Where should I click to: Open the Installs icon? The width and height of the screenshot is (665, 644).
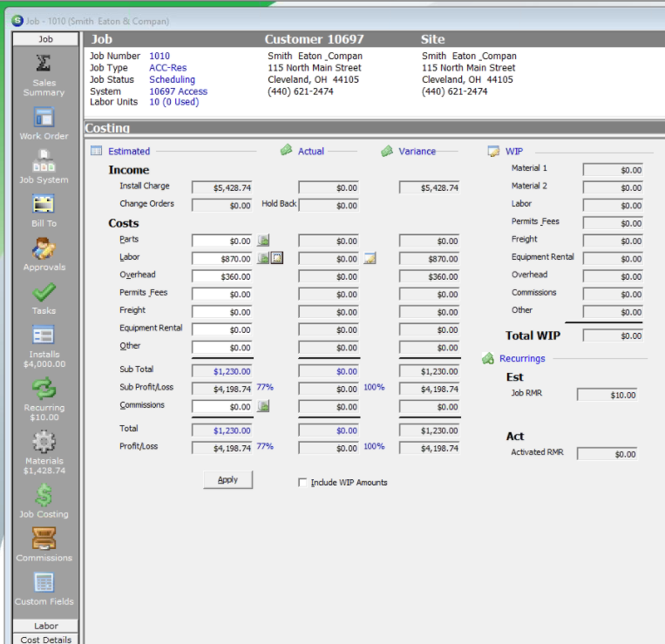click(44, 336)
